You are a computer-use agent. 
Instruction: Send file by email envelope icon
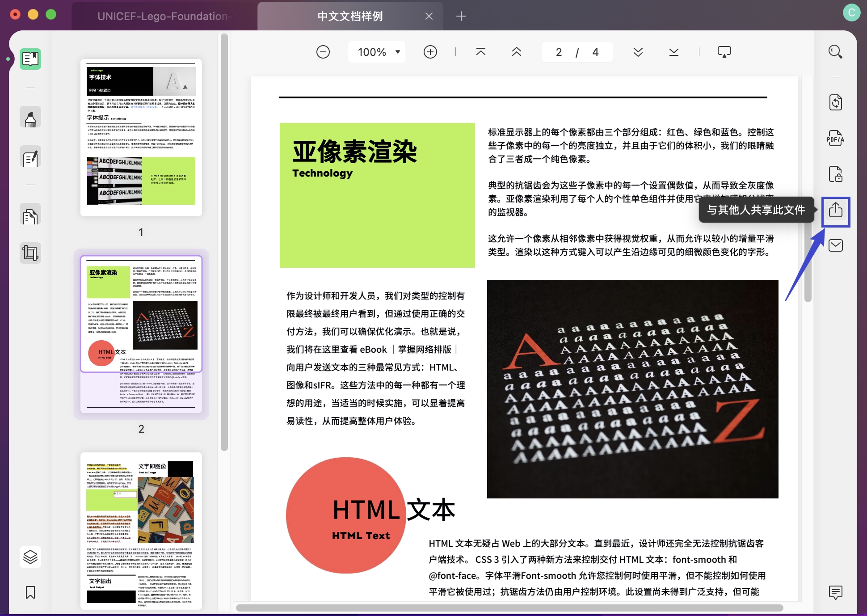[x=836, y=245]
